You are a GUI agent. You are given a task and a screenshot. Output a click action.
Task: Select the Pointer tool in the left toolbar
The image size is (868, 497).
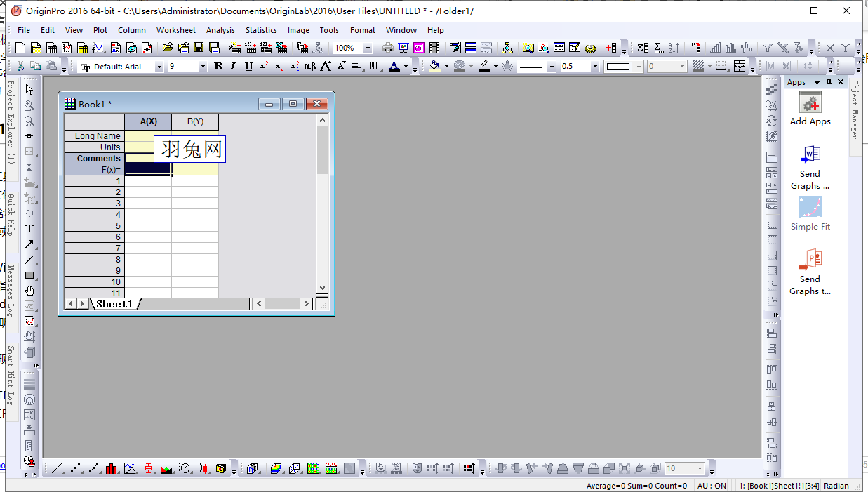pyautogui.click(x=29, y=89)
